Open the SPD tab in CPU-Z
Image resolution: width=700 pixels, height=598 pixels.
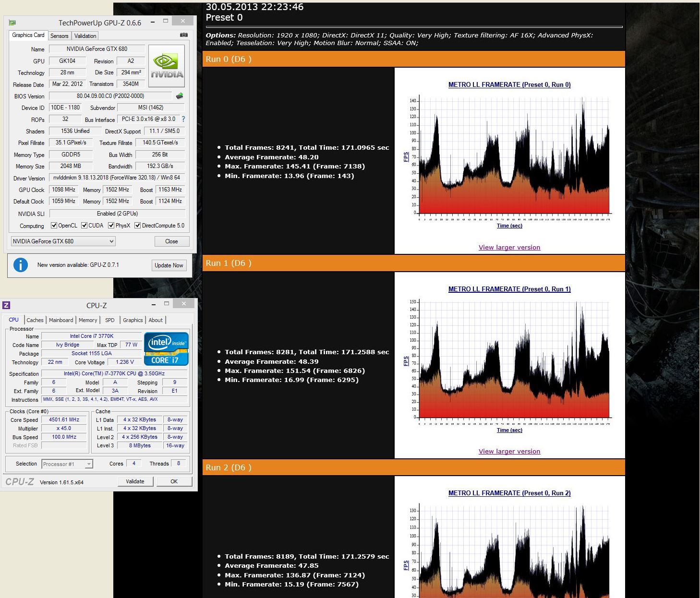click(x=110, y=320)
